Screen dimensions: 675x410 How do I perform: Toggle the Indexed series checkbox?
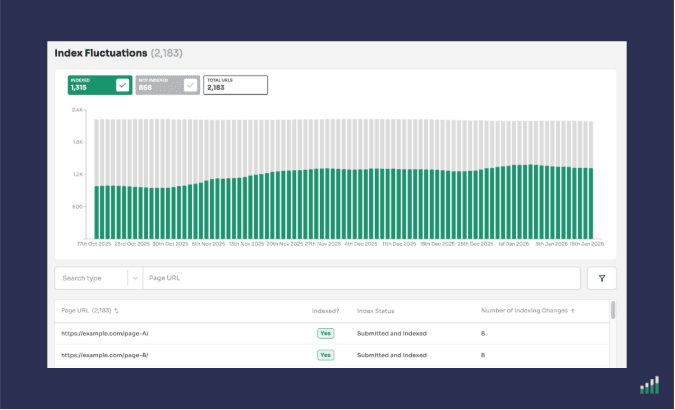pyautogui.click(x=122, y=85)
